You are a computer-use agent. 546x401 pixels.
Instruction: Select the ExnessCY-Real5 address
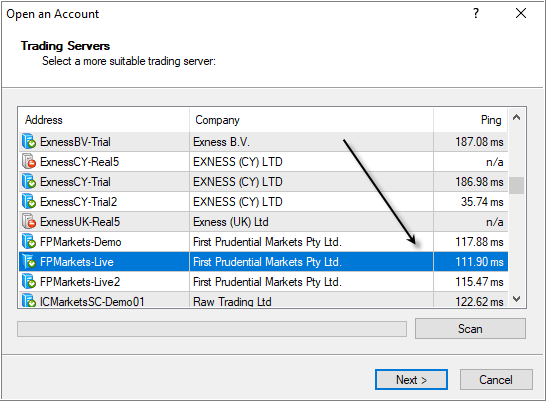[x=79, y=162]
